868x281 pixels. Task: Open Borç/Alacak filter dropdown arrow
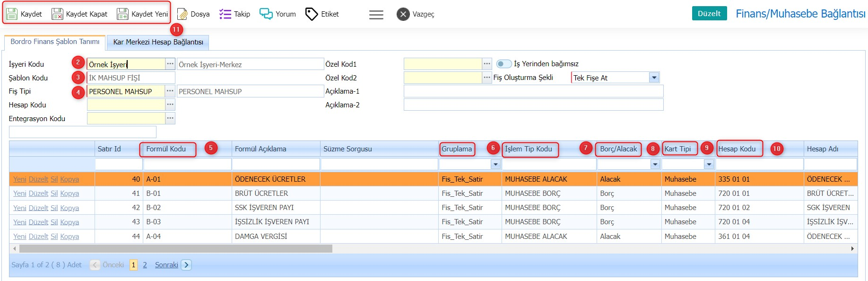pos(655,164)
